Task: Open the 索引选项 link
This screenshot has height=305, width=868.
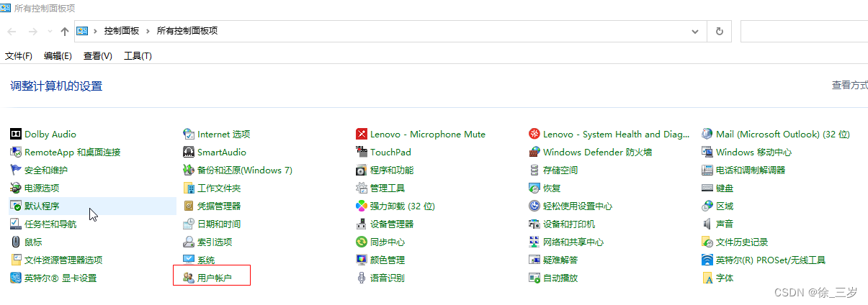Action: pyautogui.click(x=215, y=242)
